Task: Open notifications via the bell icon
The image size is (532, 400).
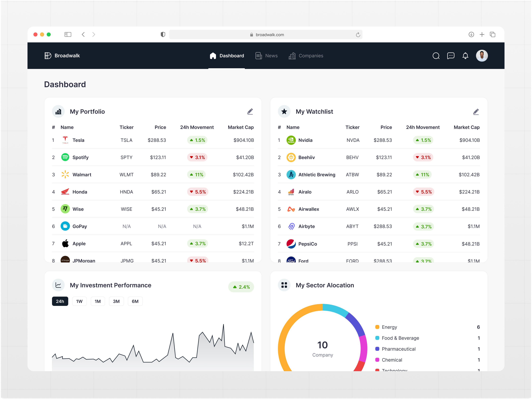Action: (x=465, y=56)
